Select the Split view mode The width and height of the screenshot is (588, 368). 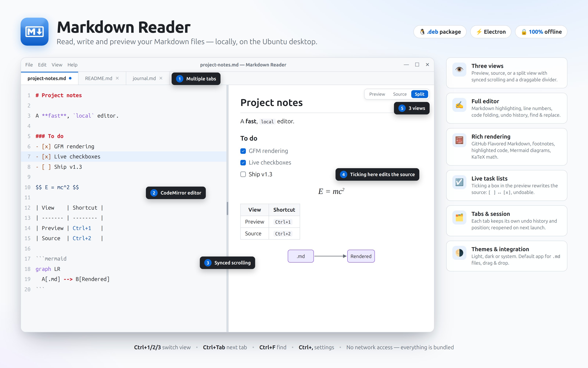419,94
